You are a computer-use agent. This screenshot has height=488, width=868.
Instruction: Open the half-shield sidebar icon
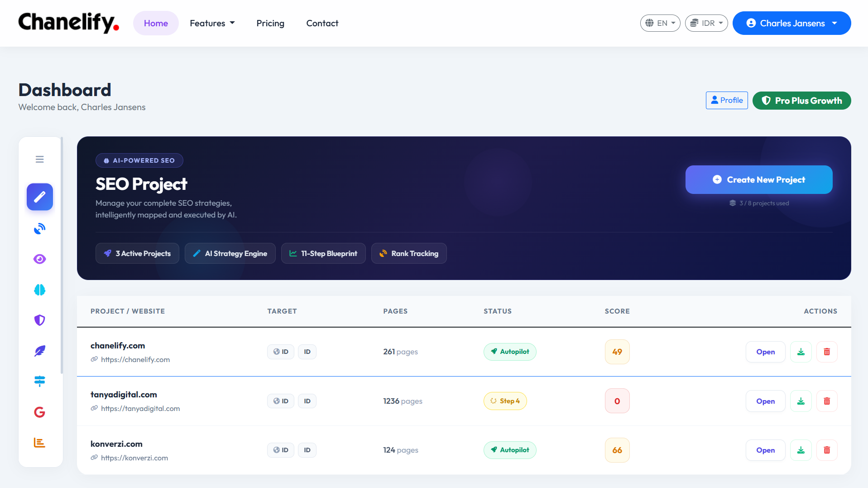pyautogui.click(x=40, y=320)
